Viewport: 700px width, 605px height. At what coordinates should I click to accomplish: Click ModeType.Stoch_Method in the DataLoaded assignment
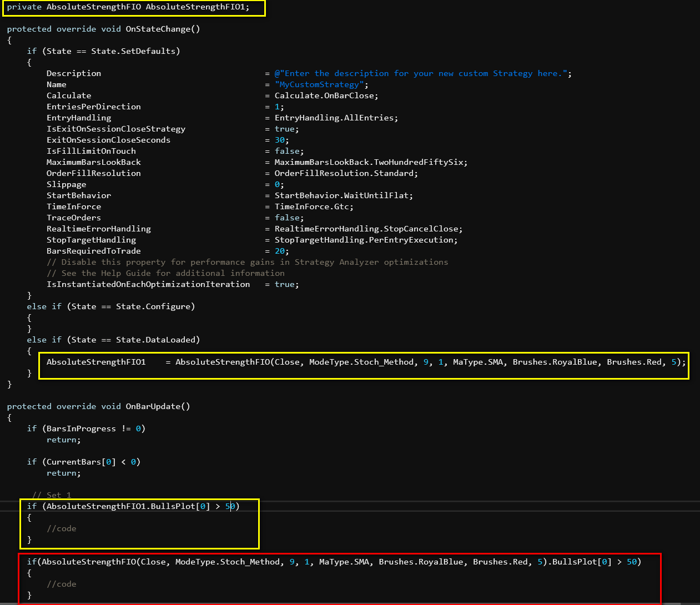coord(361,362)
